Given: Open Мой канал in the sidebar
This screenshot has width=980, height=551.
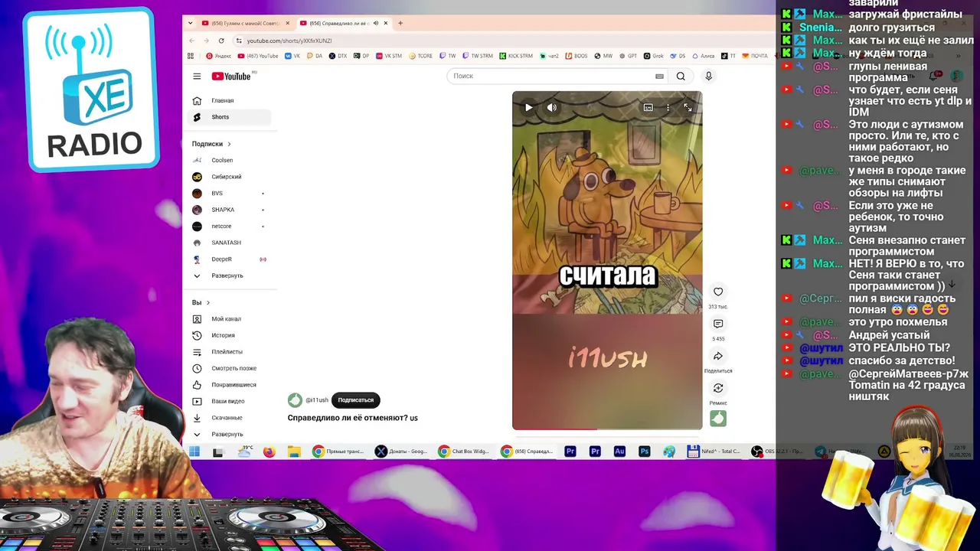Looking at the screenshot, I should [x=230, y=319].
